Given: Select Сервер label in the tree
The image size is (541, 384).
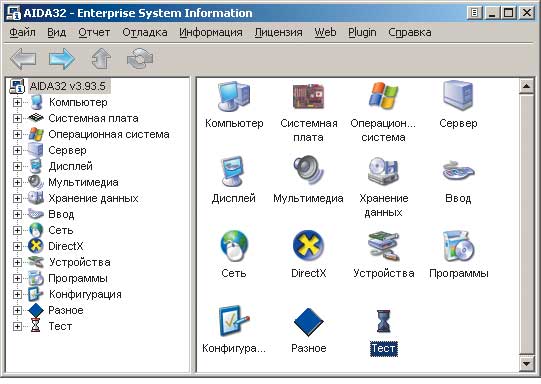Looking at the screenshot, I should tap(68, 150).
